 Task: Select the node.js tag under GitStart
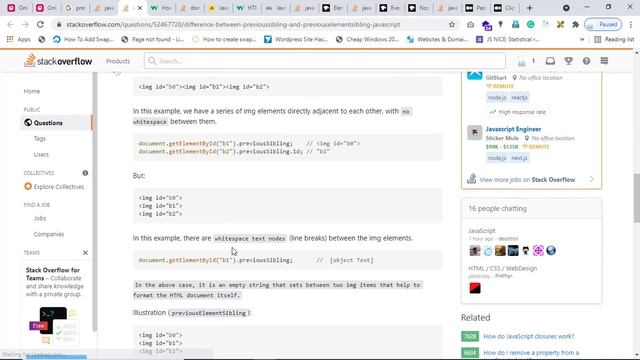click(x=497, y=98)
